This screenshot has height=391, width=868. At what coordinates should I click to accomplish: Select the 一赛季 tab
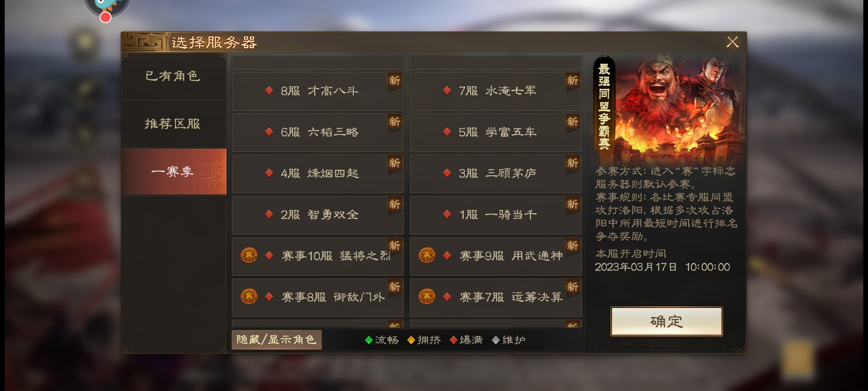pyautogui.click(x=174, y=172)
